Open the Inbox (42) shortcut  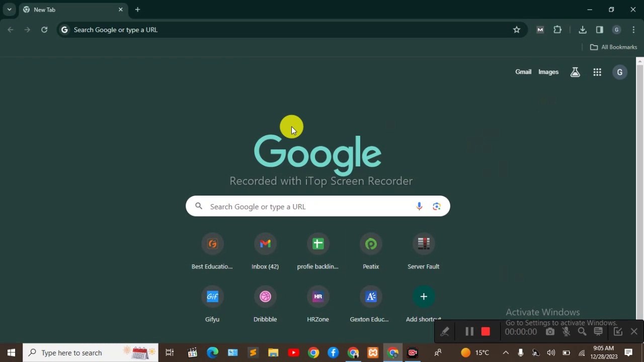[265, 252]
